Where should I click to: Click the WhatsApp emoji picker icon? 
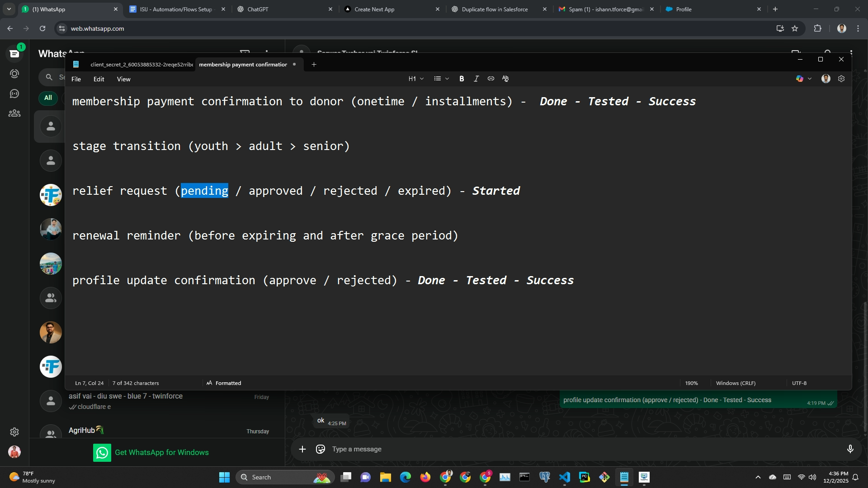tap(321, 449)
